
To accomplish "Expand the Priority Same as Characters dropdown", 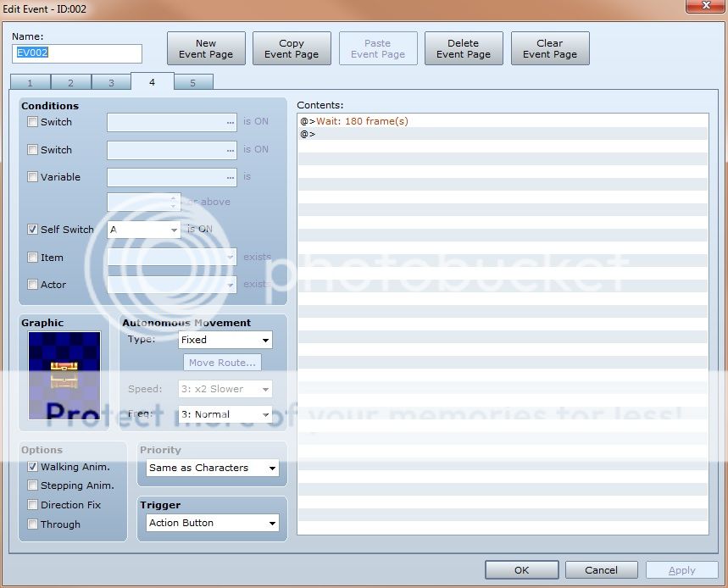I will coord(213,468).
